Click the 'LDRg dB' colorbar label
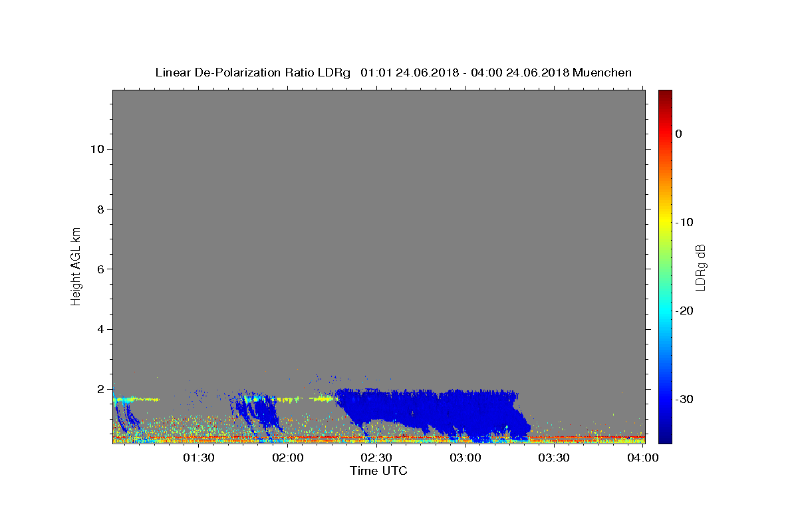 coord(700,267)
